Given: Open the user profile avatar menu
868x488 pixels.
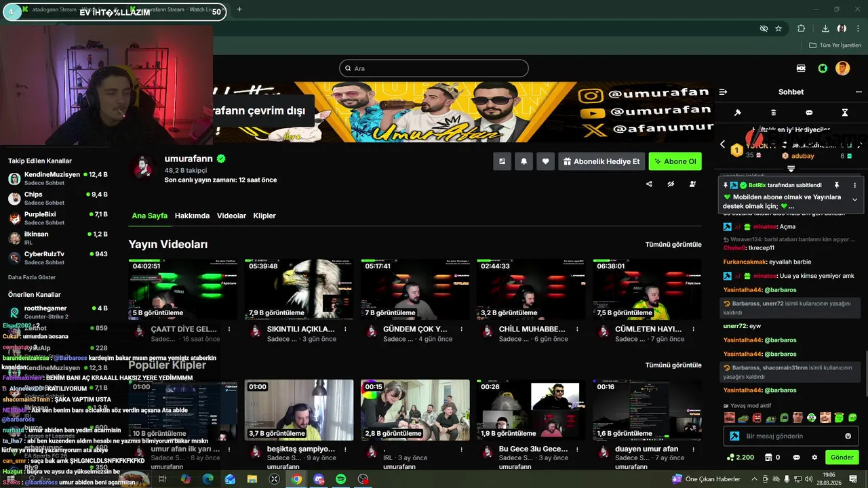Looking at the screenshot, I should click(842, 68).
